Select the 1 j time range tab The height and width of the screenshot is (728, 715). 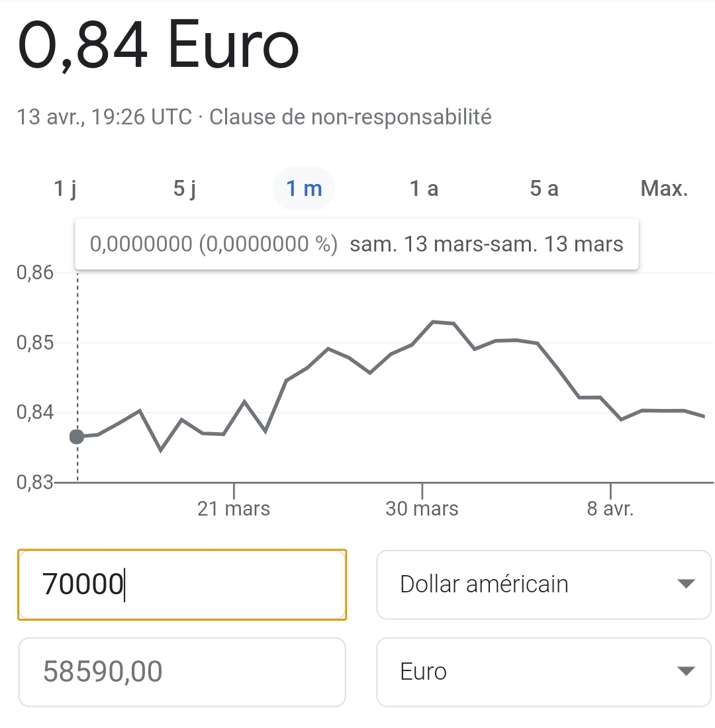(66, 189)
